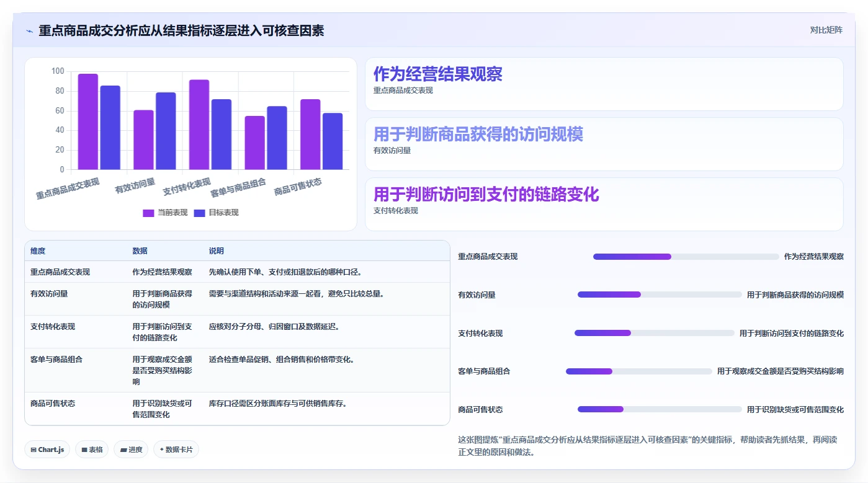
Task: Open the 用于判断商品获得的访问规模 card
Action: [604, 144]
